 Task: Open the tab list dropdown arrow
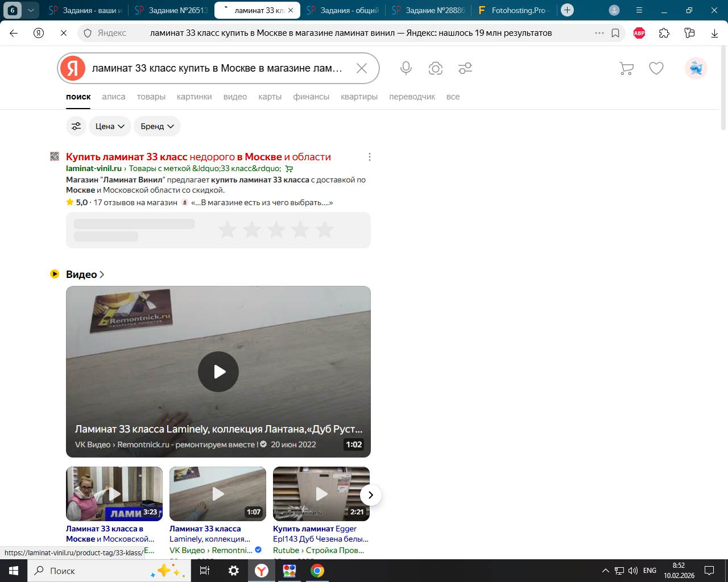point(31,10)
